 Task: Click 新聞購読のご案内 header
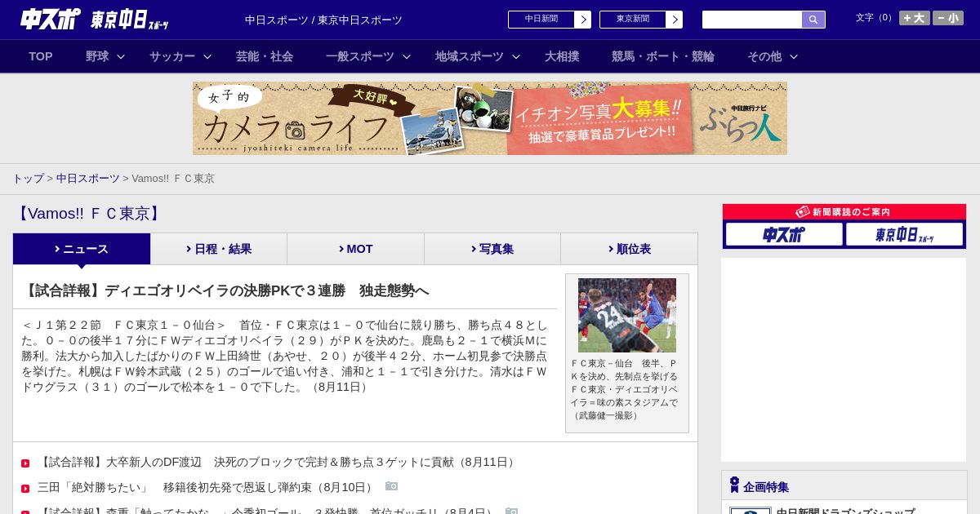tap(844, 212)
